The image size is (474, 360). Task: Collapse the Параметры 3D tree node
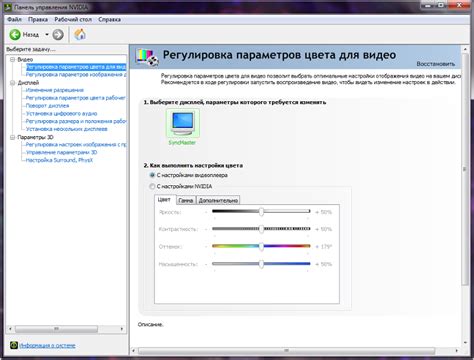click(x=13, y=137)
